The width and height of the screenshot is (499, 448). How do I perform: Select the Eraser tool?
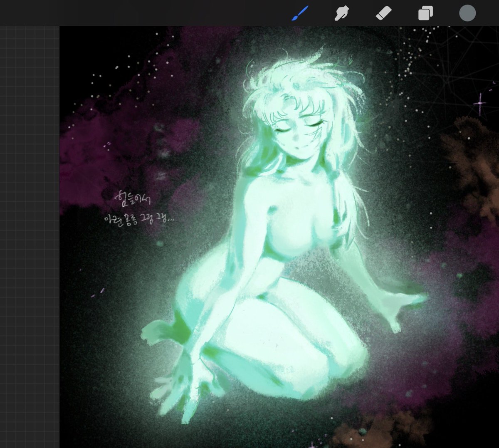[383, 13]
